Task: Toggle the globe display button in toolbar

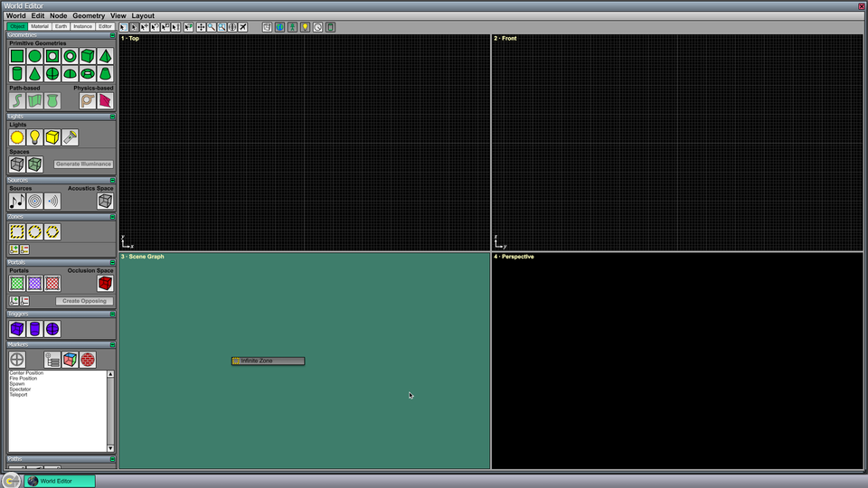Action: coord(279,27)
